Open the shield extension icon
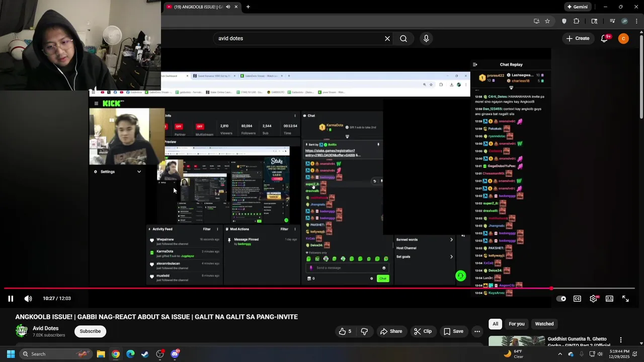This screenshot has height=362, width=644. point(564,21)
